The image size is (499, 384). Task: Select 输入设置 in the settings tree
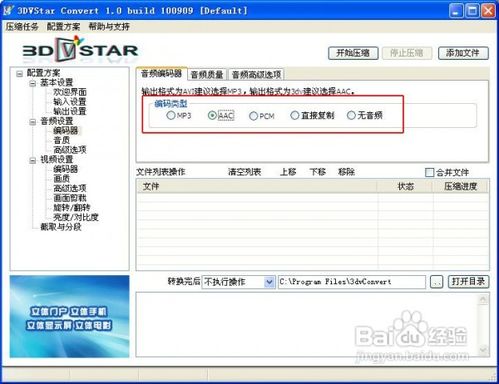click(70, 102)
